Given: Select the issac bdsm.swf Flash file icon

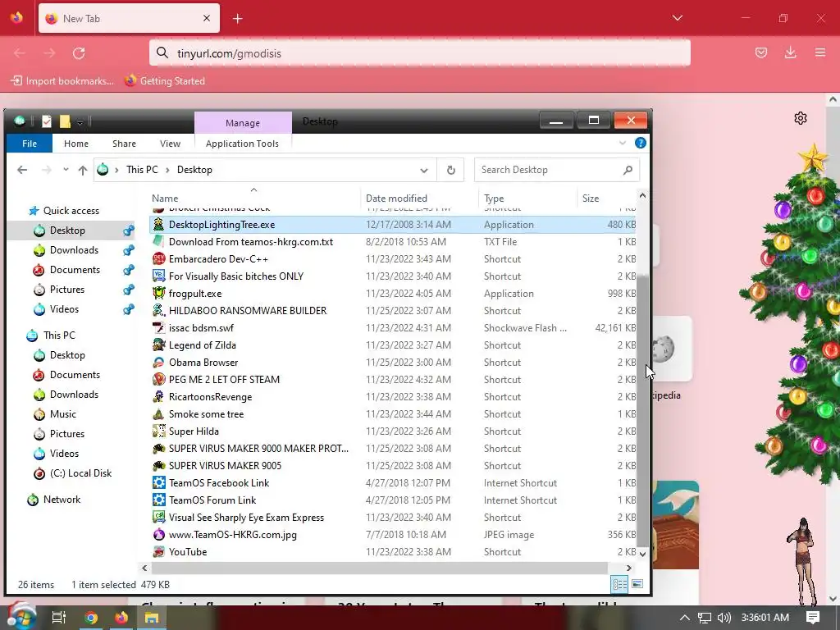Looking at the screenshot, I should tap(158, 328).
